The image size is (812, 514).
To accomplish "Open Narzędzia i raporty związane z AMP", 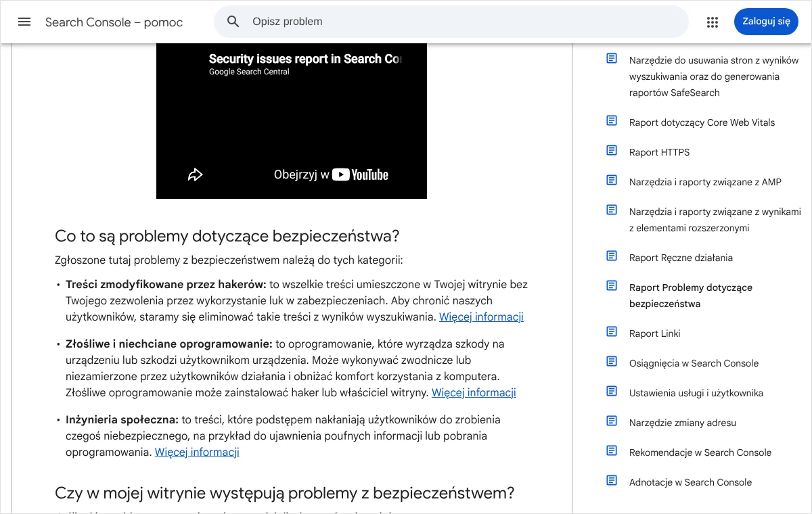I will pos(705,182).
